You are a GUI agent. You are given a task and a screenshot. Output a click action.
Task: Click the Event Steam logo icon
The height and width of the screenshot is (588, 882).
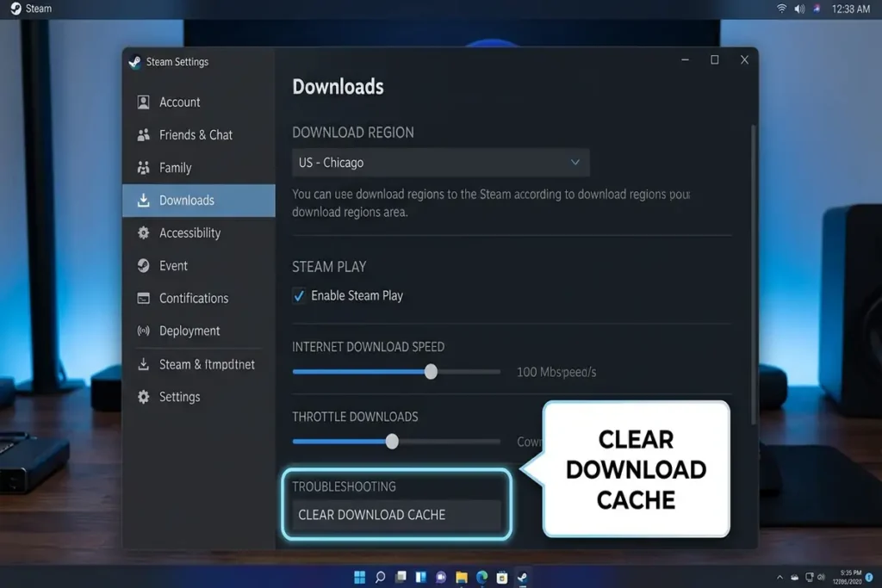point(144,265)
